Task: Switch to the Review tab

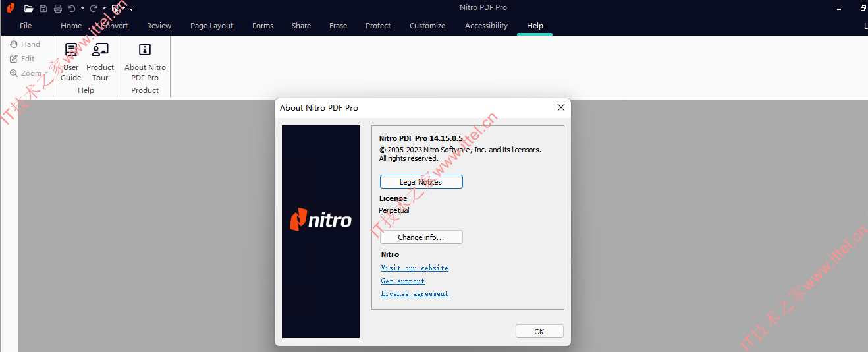Action: [159, 26]
